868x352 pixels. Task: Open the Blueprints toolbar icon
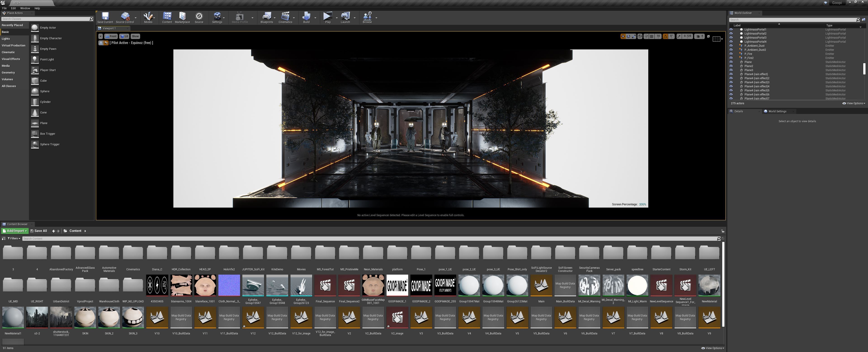[267, 17]
